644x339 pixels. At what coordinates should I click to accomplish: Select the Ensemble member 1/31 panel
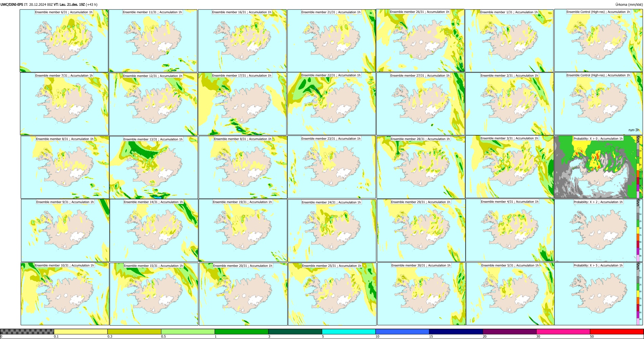(509, 41)
